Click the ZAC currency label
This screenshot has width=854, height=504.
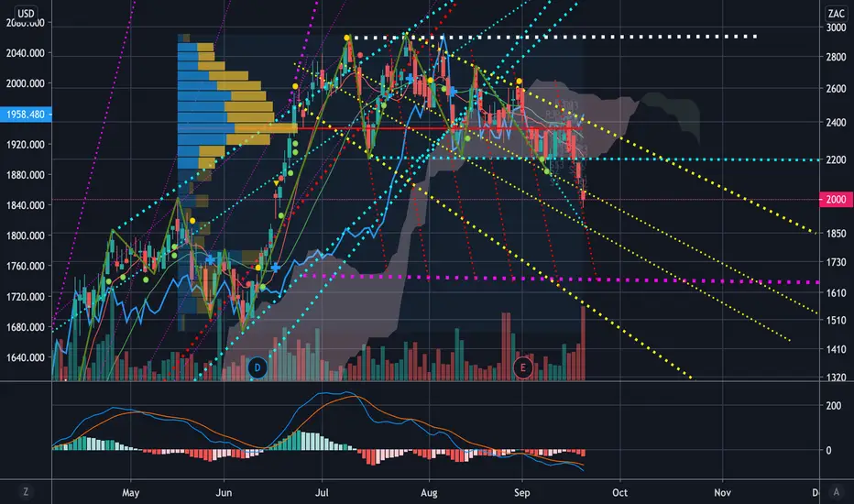click(836, 14)
